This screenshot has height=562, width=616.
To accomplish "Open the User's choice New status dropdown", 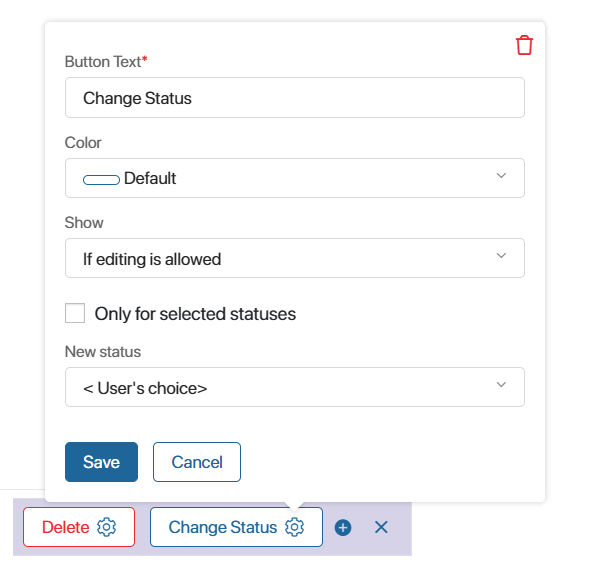I will (295, 387).
